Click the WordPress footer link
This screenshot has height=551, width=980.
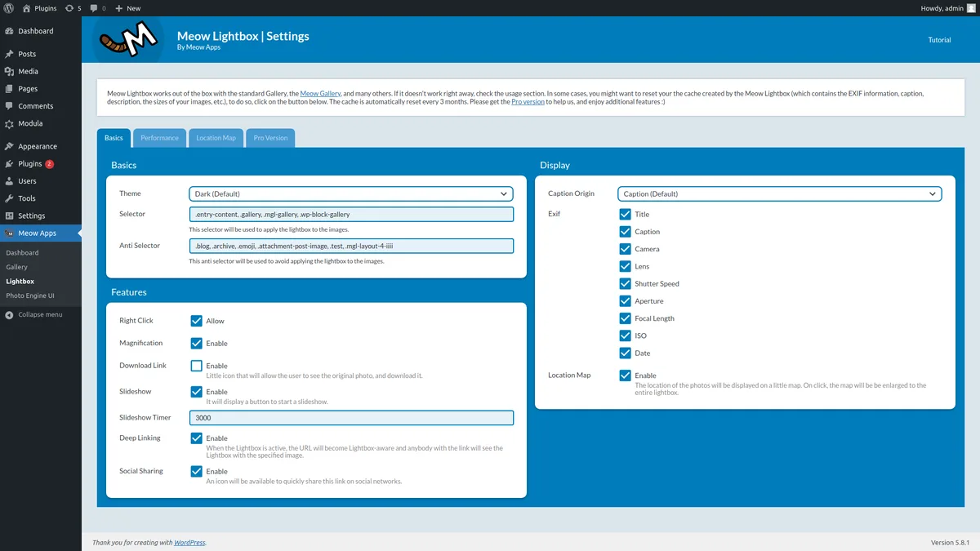tap(189, 543)
